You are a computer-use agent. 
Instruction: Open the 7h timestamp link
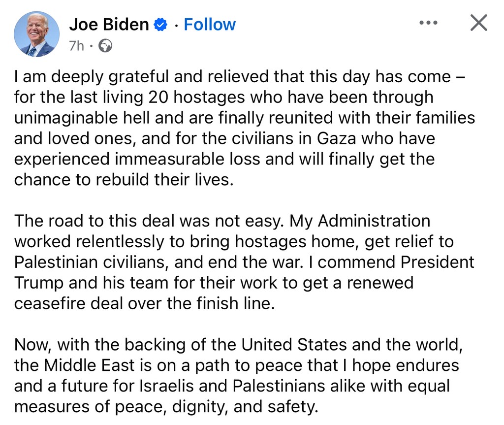point(76,46)
